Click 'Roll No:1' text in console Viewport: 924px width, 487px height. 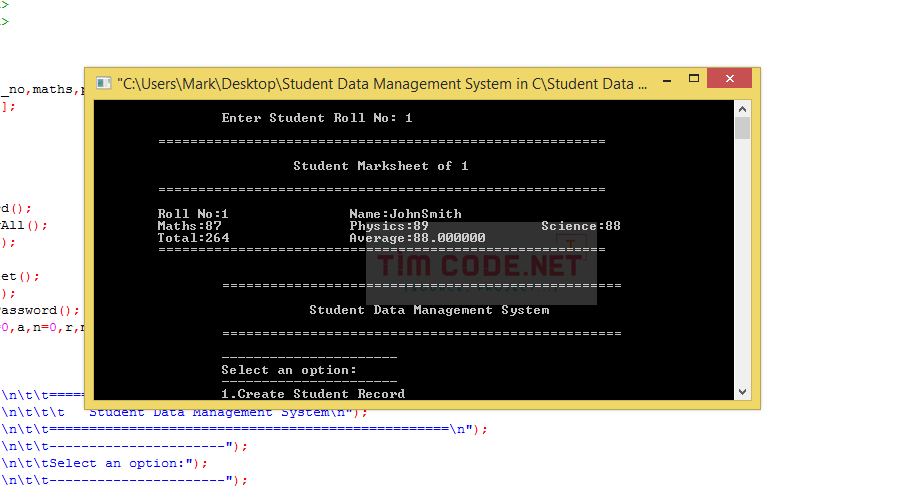tap(193, 213)
